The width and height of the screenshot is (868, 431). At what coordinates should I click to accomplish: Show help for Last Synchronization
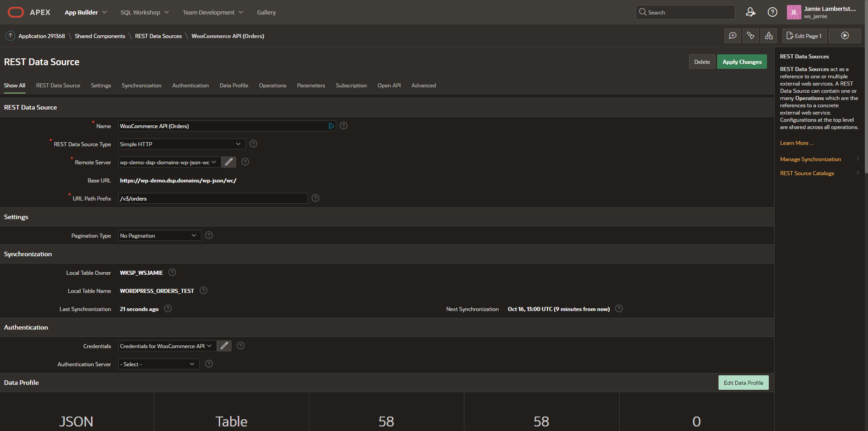[x=168, y=308]
